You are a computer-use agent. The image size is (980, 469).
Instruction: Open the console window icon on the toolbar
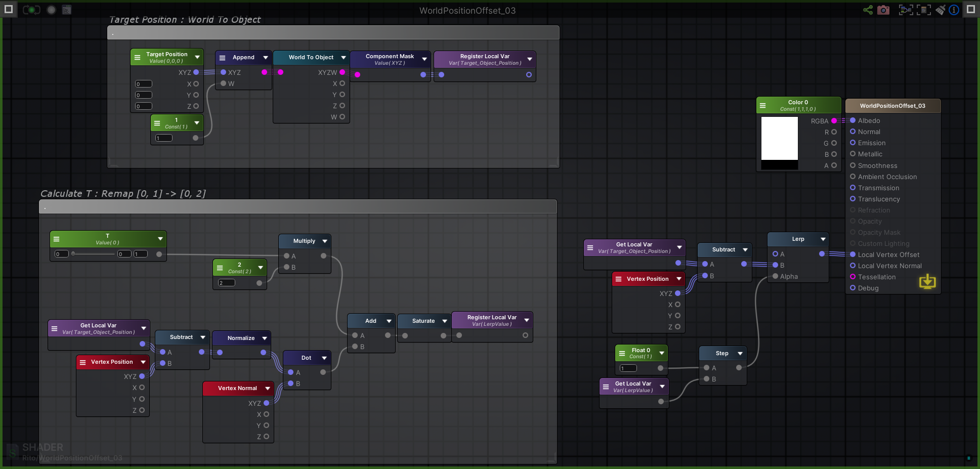pyautogui.click(x=66, y=9)
